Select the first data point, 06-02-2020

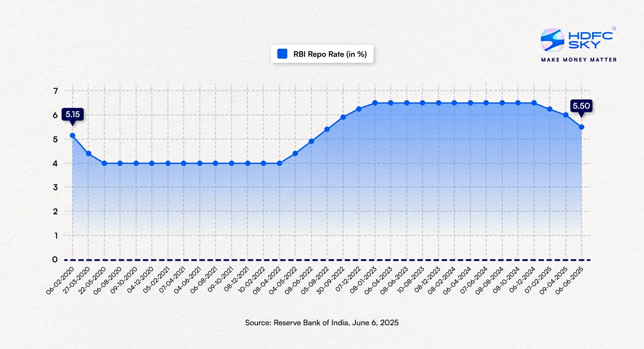tap(72, 136)
